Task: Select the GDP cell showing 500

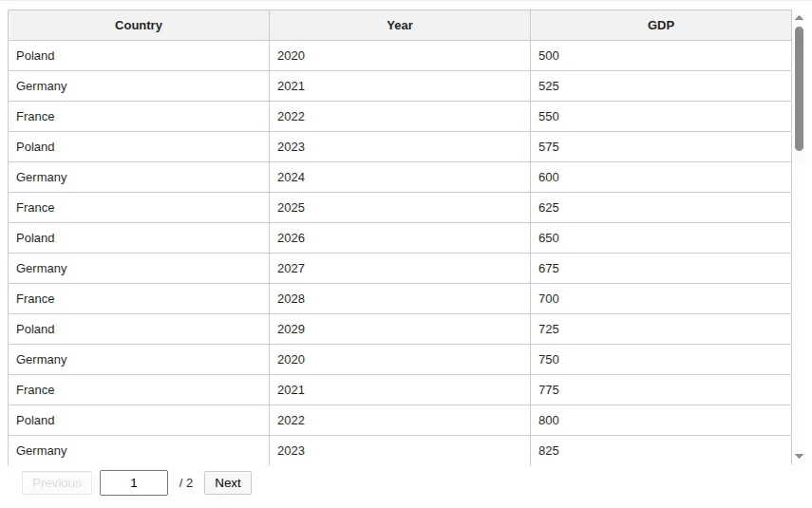Action: tap(549, 56)
